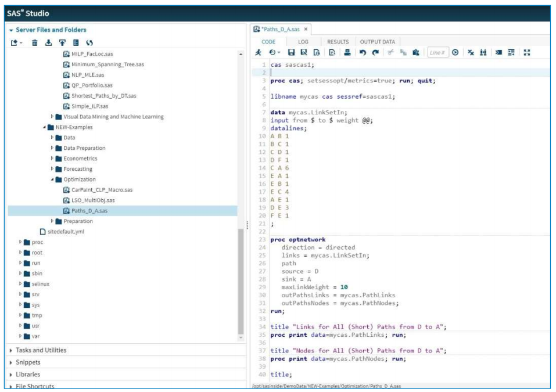
Task: Expand the Forecasting folder
Action: pos(52,169)
